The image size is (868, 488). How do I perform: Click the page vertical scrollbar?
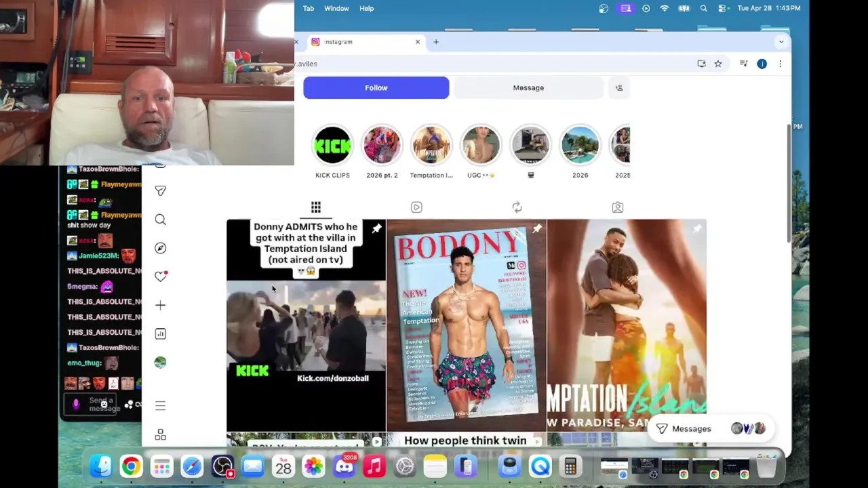click(788, 183)
